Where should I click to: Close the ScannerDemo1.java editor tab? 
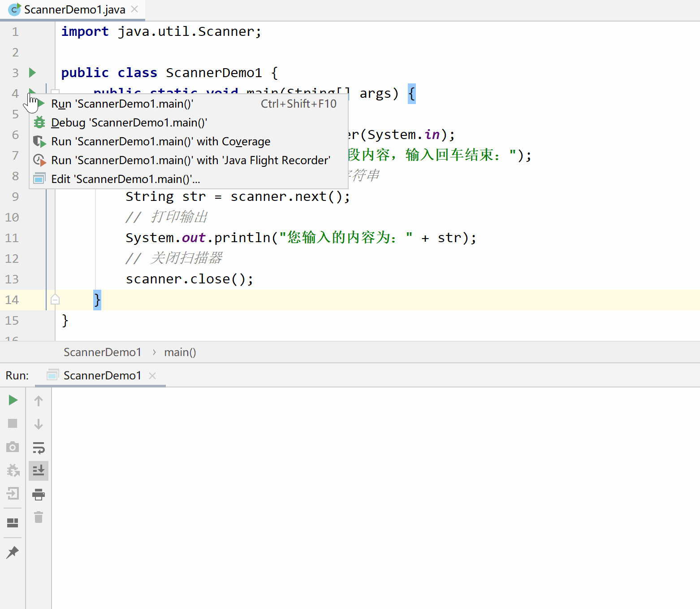[134, 9]
